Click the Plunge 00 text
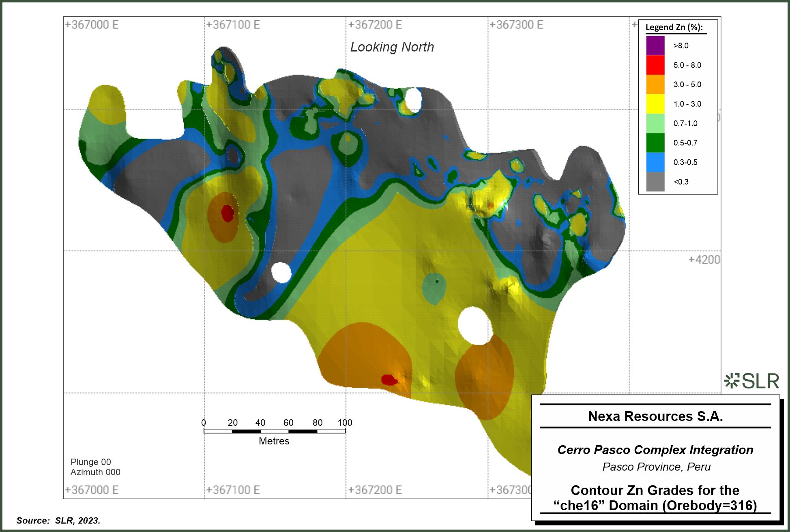This screenshot has width=790, height=532. pos(90,462)
